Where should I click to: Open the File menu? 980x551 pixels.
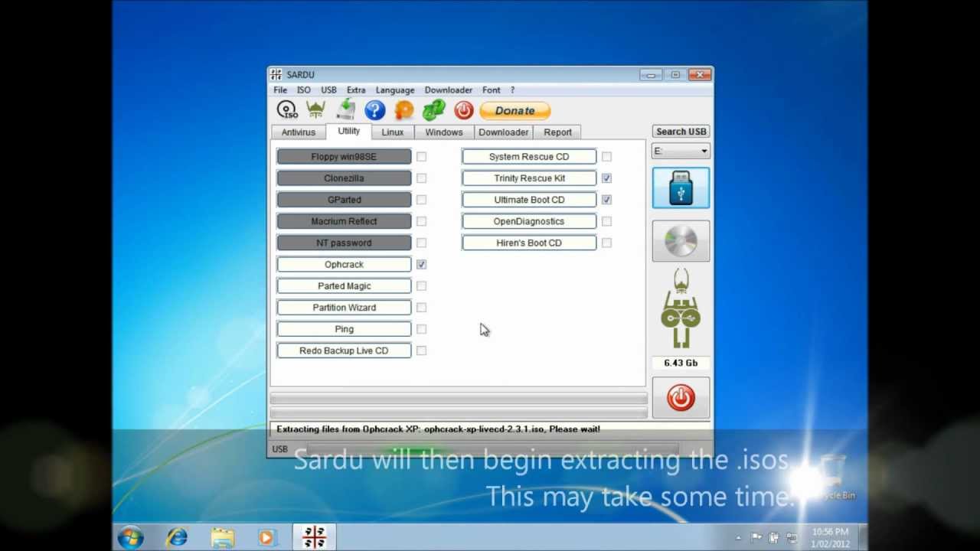280,90
